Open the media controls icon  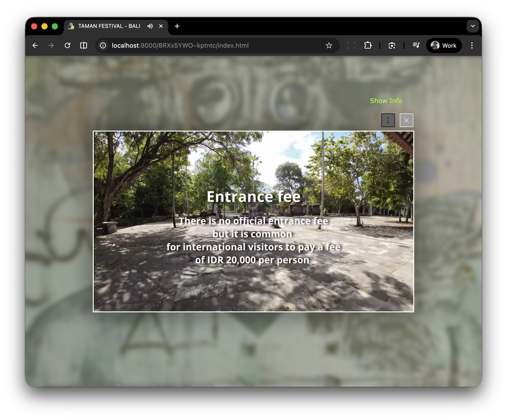pos(416,45)
